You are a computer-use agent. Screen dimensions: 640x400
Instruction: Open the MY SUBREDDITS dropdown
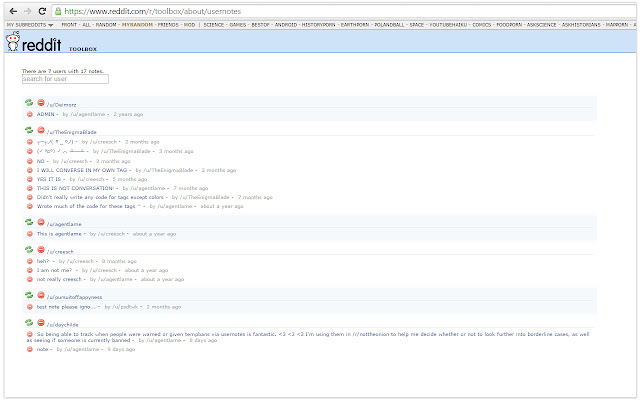tap(30, 25)
